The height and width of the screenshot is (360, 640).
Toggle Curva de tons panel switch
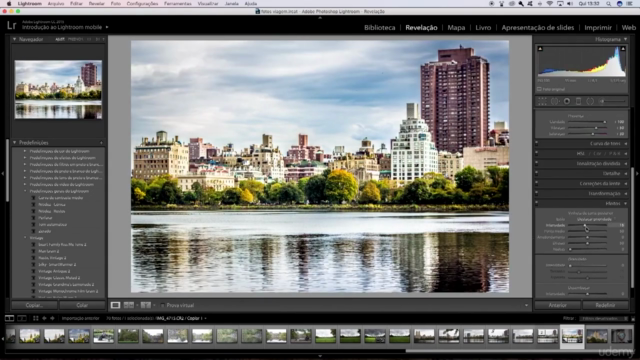(x=537, y=144)
